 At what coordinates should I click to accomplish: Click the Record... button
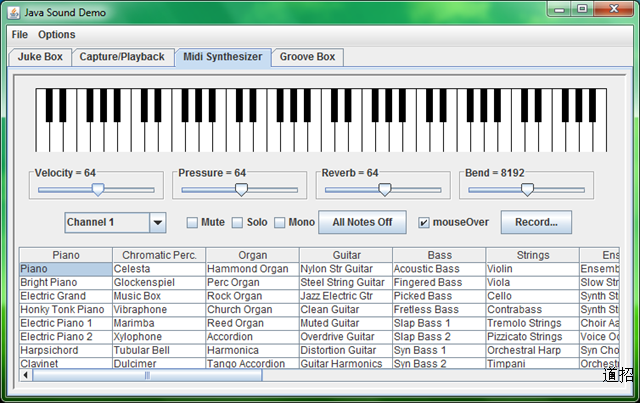(x=536, y=222)
